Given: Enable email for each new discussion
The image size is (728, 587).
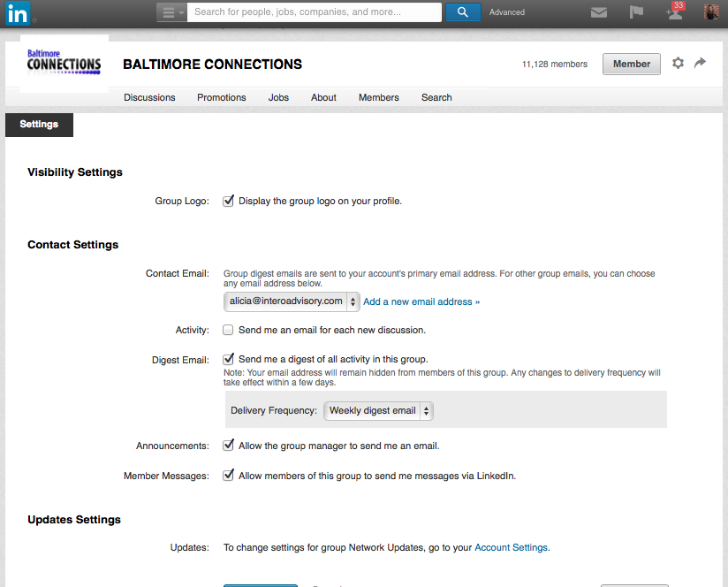Looking at the screenshot, I should click(229, 330).
